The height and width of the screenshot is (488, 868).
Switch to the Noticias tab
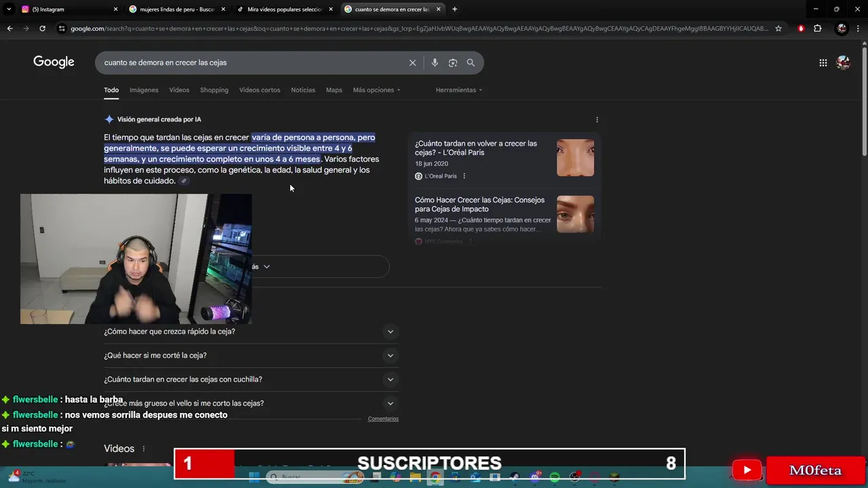303,89
